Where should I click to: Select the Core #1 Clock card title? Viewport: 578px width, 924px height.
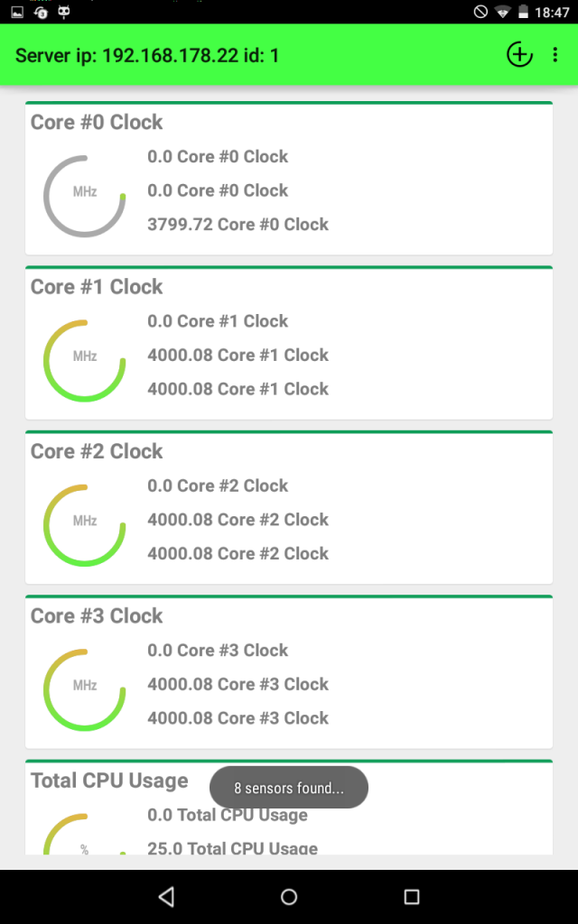[97, 287]
